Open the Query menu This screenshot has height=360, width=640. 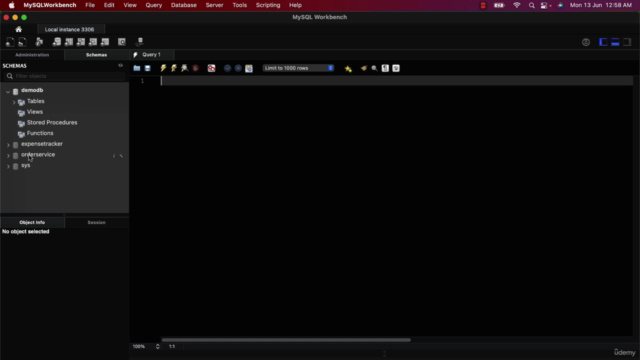pos(154,5)
